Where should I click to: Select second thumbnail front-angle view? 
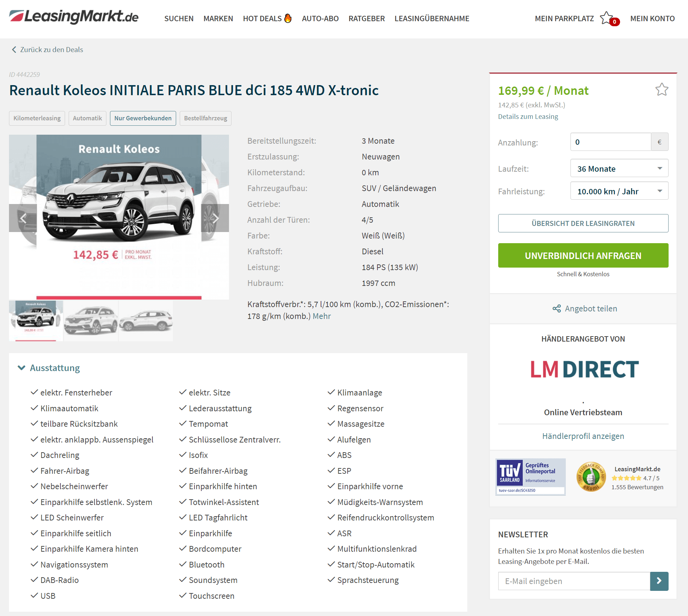coord(91,321)
